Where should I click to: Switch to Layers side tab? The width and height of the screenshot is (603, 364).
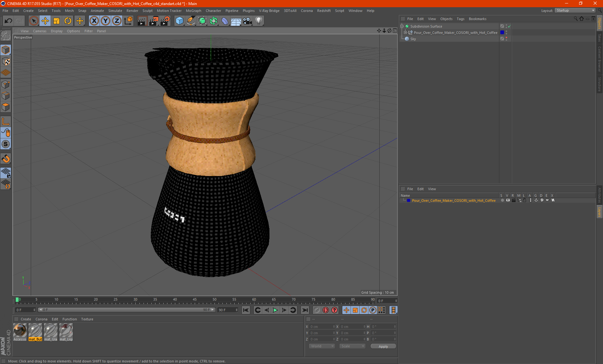600,212
